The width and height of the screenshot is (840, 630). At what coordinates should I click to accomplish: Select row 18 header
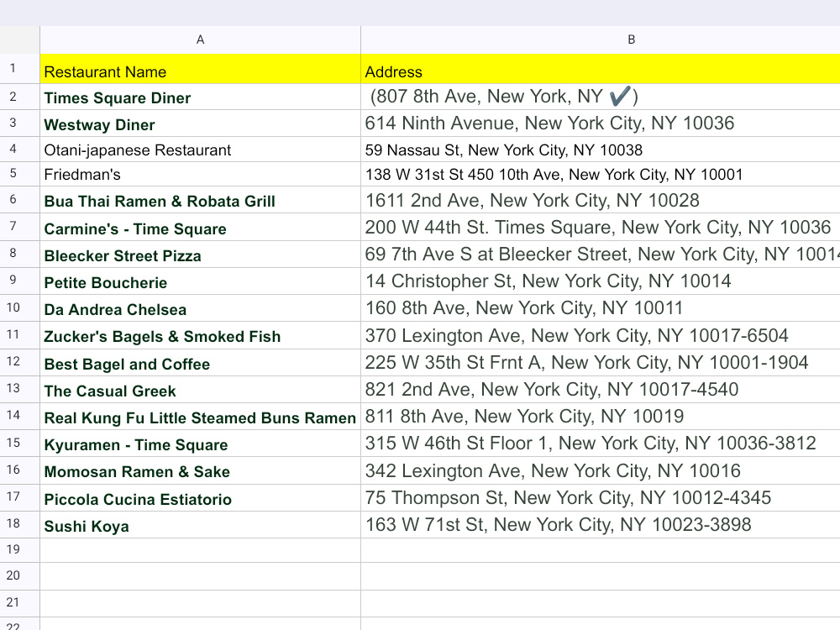20,524
